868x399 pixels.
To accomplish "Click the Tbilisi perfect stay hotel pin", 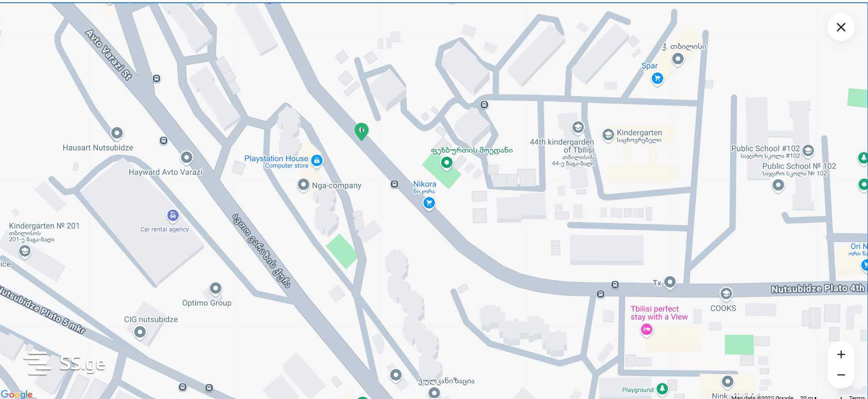I will [646, 329].
